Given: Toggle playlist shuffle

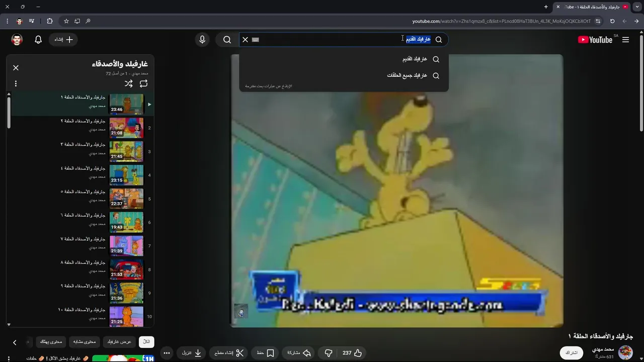Looking at the screenshot, I should (129, 83).
